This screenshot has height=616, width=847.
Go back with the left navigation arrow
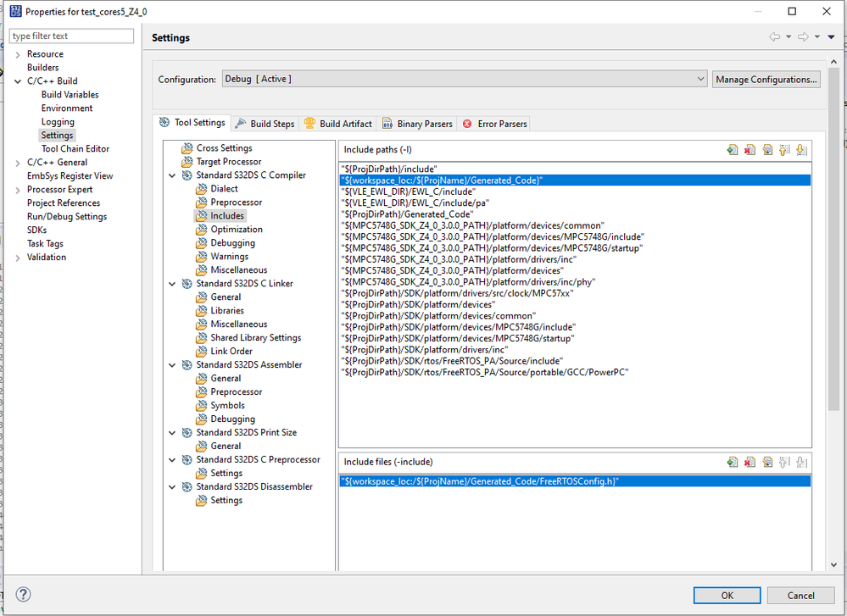click(x=775, y=36)
